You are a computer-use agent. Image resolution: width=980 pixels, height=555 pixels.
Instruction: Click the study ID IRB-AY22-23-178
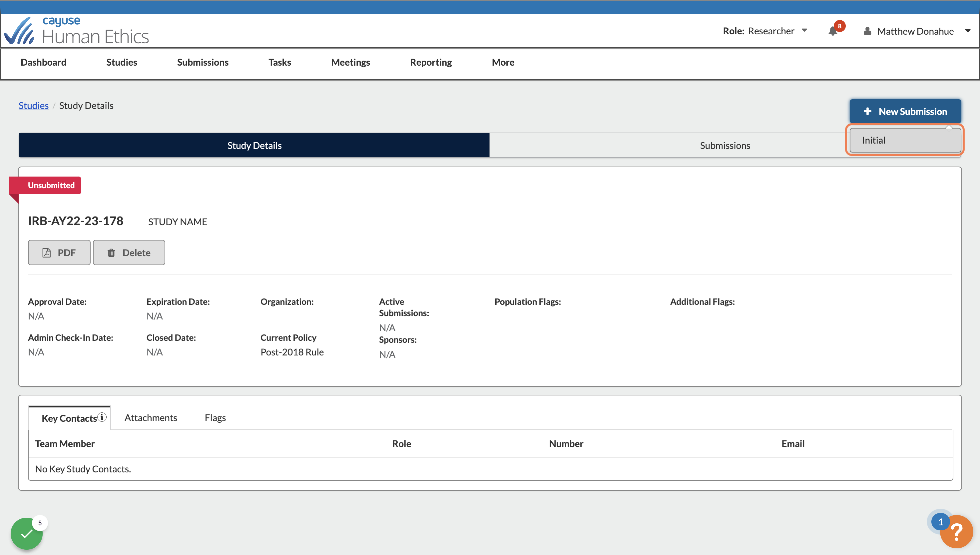pos(75,221)
